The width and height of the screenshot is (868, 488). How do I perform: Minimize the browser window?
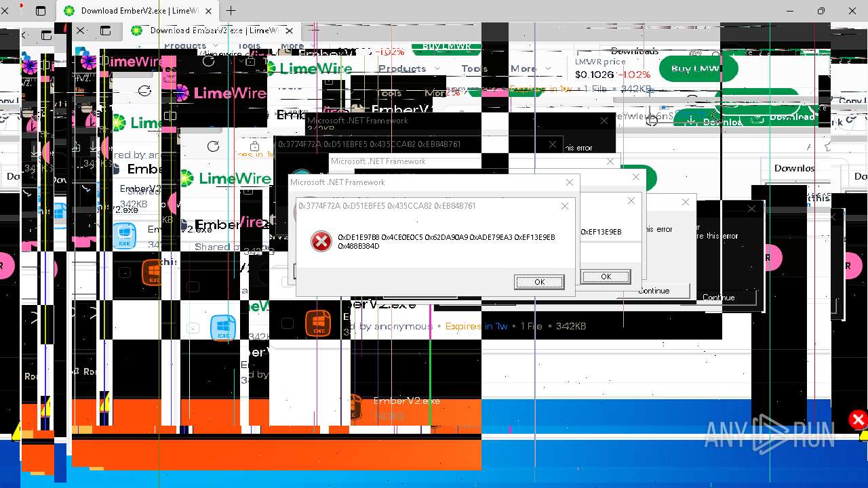click(x=790, y=11)
